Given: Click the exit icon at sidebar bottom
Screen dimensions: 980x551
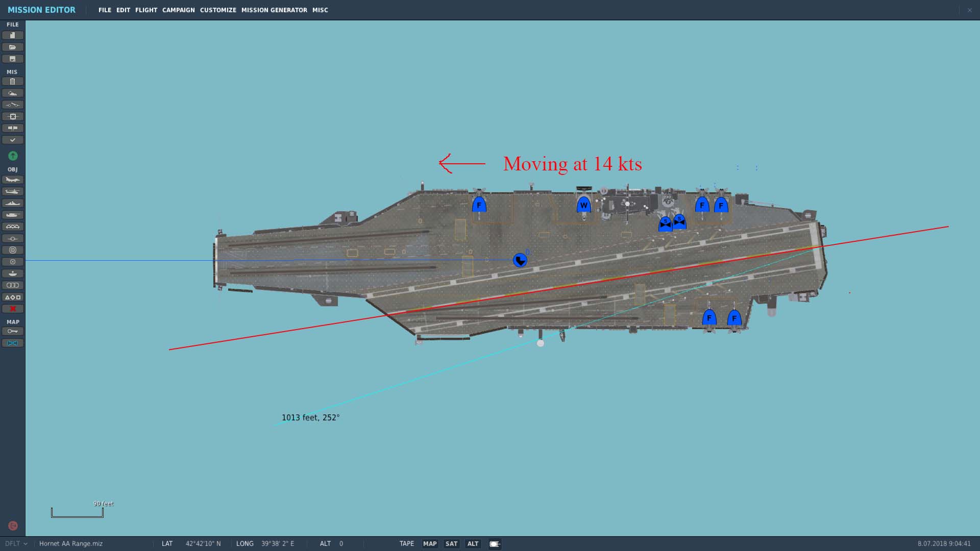Looking at the screenshot, I should (x=13, y=526).
